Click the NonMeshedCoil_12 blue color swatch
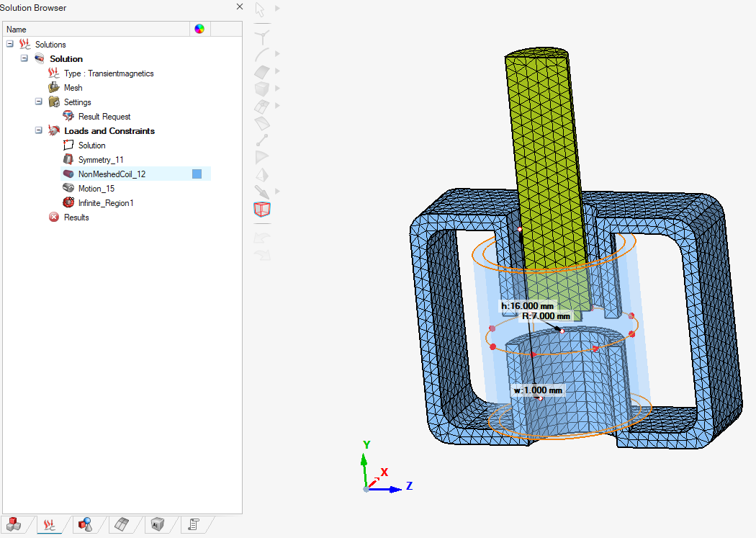Viewport: 756px width, 538px height. (197, 174)
